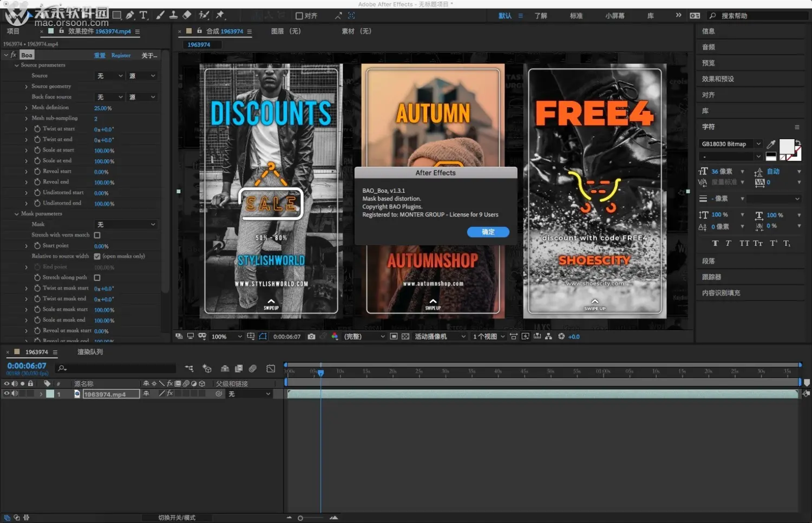
Task: Open the Source layer dropdown
Action: tap(110, 76)
